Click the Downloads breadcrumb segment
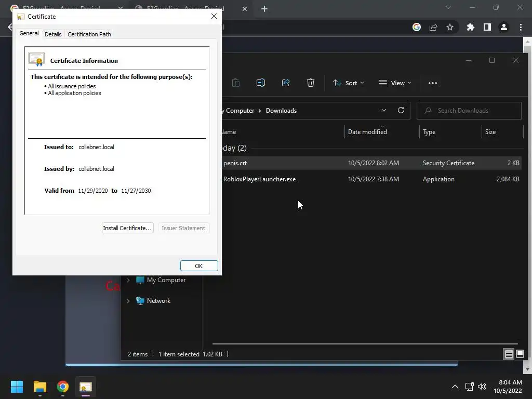Image resolution: width=532 pixels, height=399 pixels. click(281, 111)
